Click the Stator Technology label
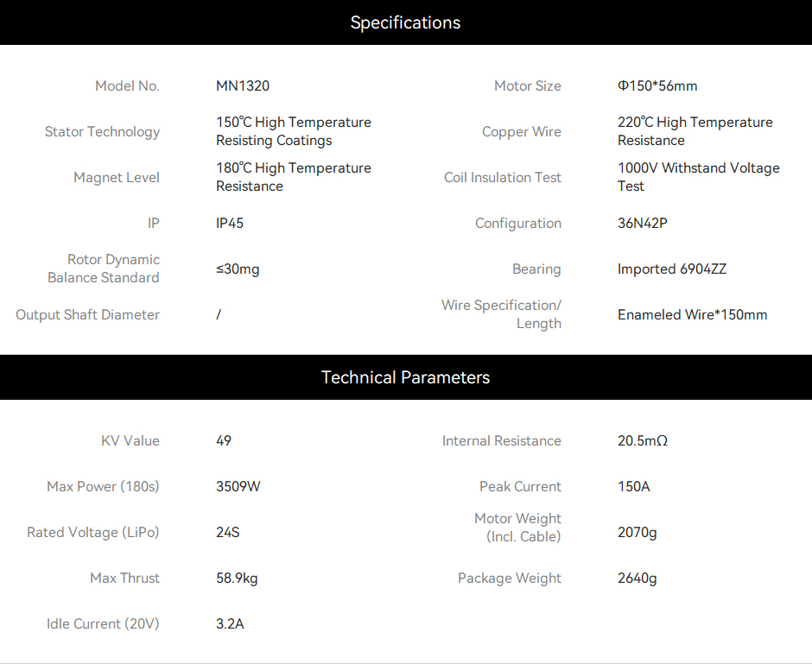 tap(102, 132)
